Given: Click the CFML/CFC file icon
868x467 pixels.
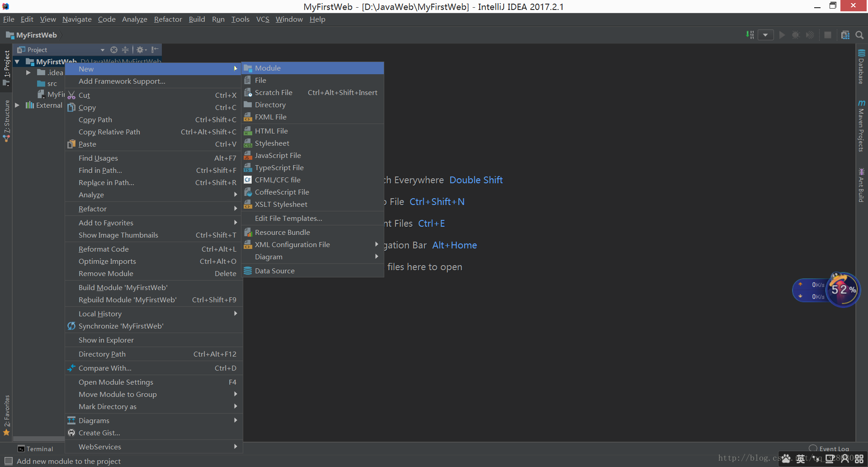Looking at the screenshot, I should [x=248, y=180].
